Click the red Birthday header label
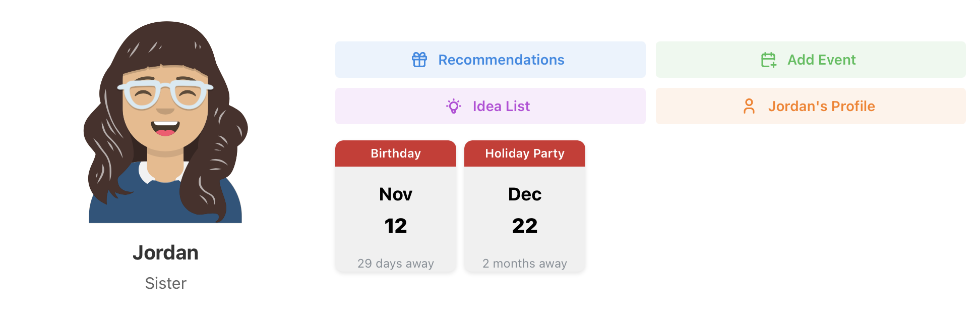Viewport: 980px width, 312px height. tap(395, 153)
